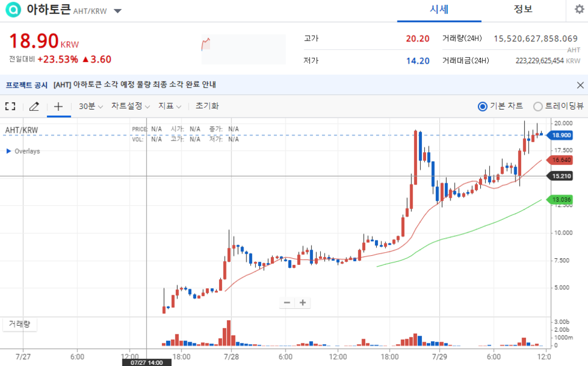Click the +23.53% change percentage
The image size is (588, 366).
tap(58, 59)
